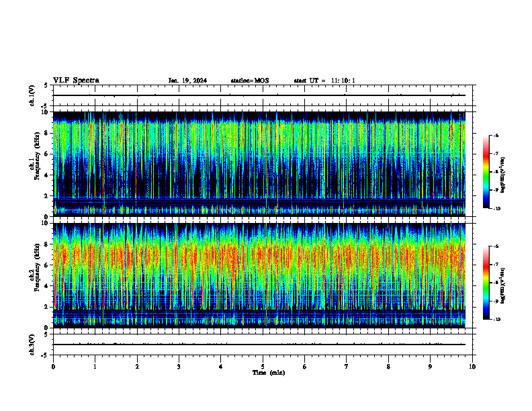Click the "-6" label on ch.1 color bar
The width and height of the screenshot is (532, 411).
click(x=496, y=135)
